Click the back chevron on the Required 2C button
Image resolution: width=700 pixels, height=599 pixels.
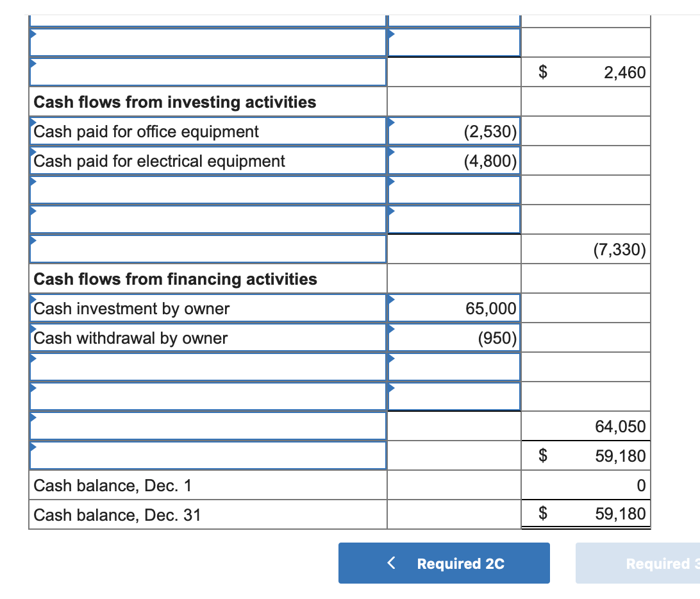pyautogui.click(x=391, y=563)
